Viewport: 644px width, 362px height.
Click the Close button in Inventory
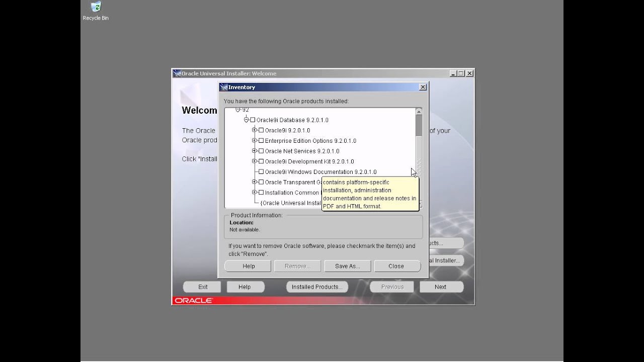396,266
